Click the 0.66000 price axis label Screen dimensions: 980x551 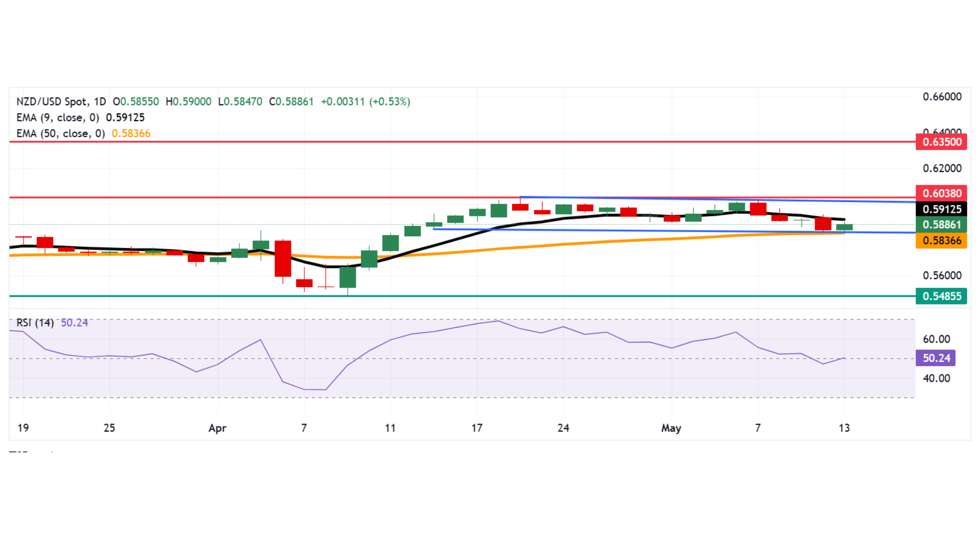(942, 96)
